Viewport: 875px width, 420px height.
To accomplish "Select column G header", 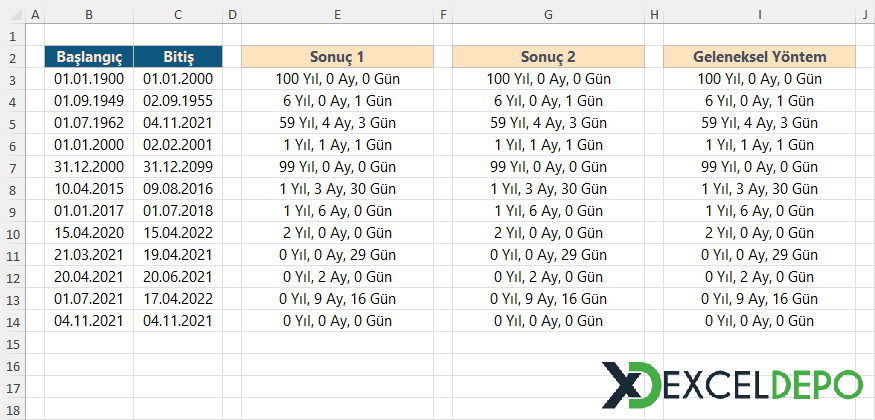I will pos(548,14).
